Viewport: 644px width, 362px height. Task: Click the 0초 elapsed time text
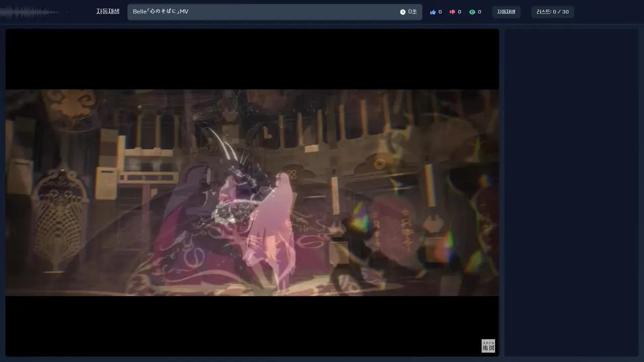pyautogui.click(x=413, y=12)
